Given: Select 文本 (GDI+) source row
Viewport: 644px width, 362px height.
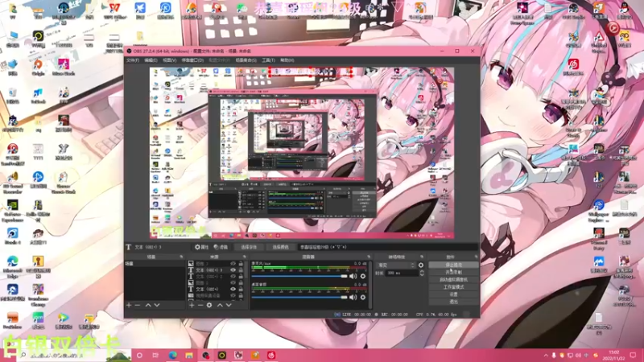Looking at the screenshot, I should click(x=216, y=289).
